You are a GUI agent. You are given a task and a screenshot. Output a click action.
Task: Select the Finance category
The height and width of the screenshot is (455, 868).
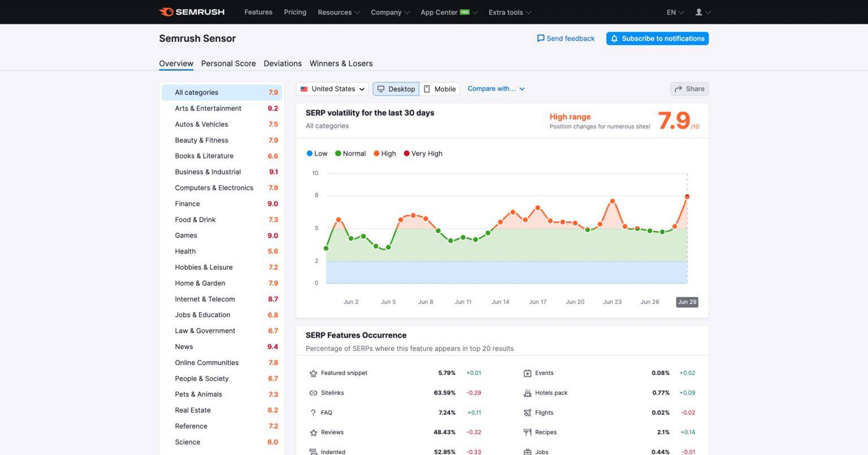(222, 204)
